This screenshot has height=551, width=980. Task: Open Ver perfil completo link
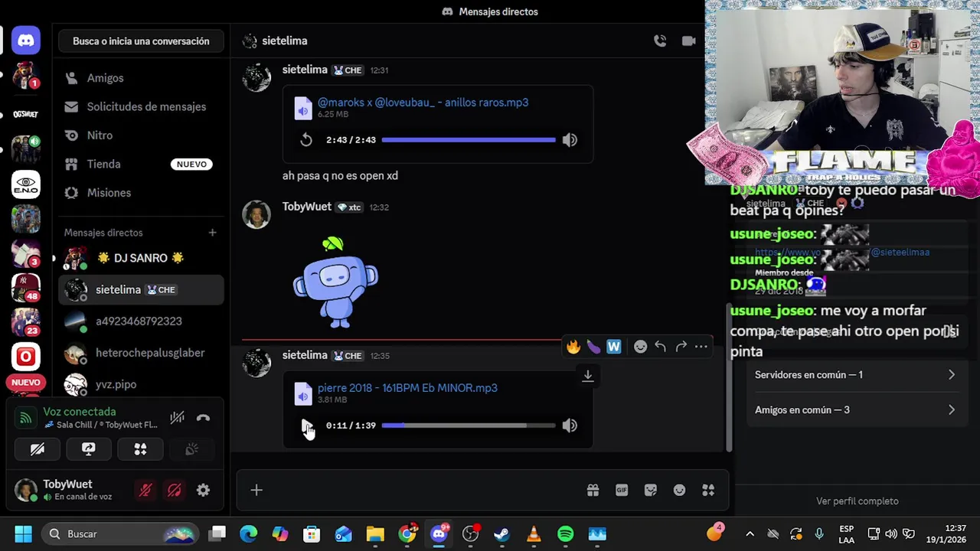(857, 501)
